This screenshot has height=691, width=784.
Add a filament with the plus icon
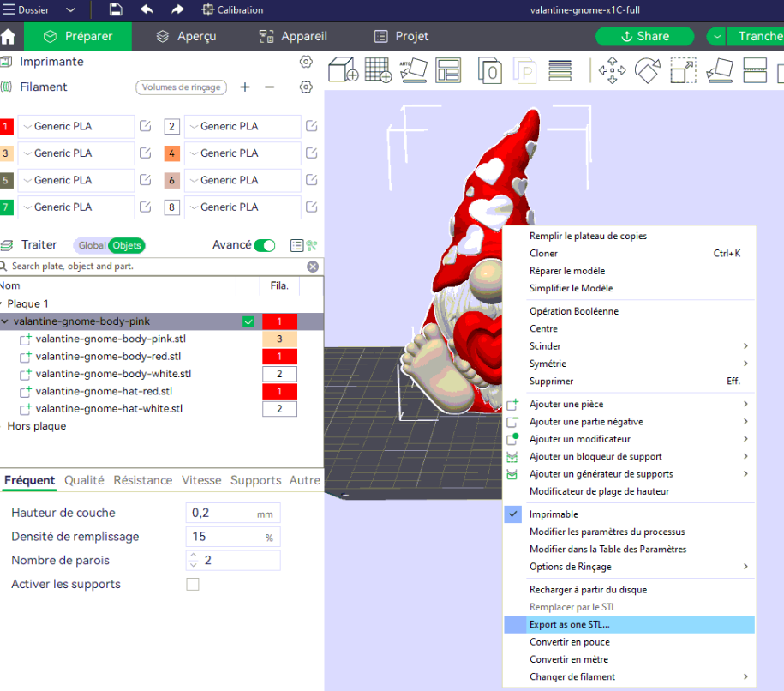tap(245, 87)
